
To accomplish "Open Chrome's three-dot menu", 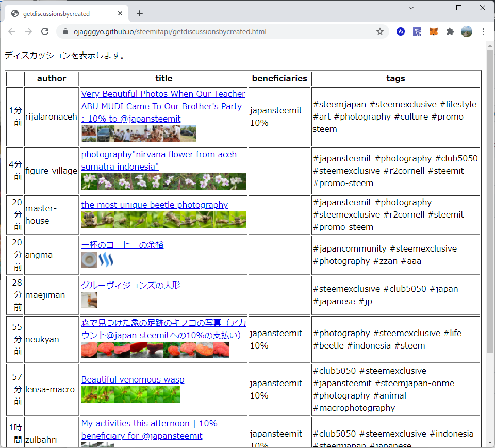I will (x=483, y=31).
